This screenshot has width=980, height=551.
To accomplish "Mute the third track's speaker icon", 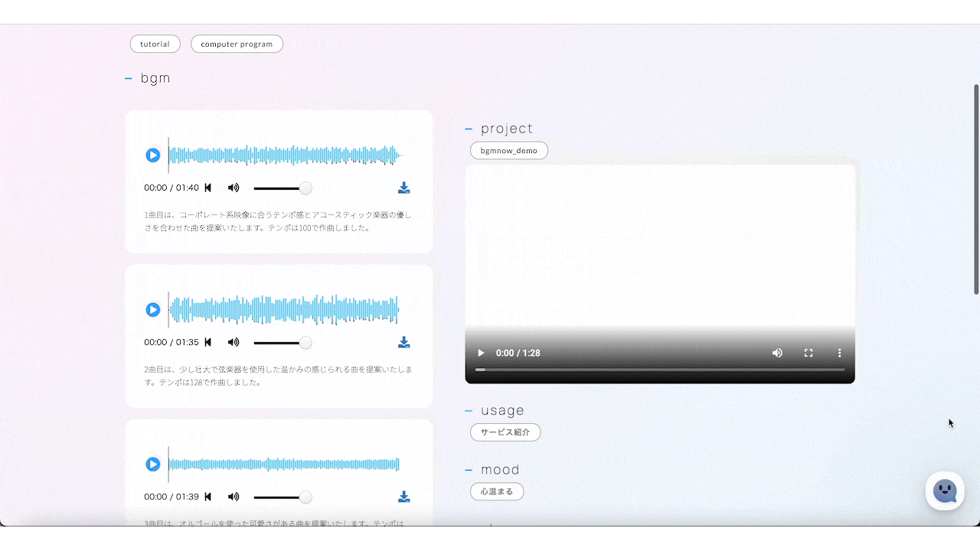I will pos(234,497).
